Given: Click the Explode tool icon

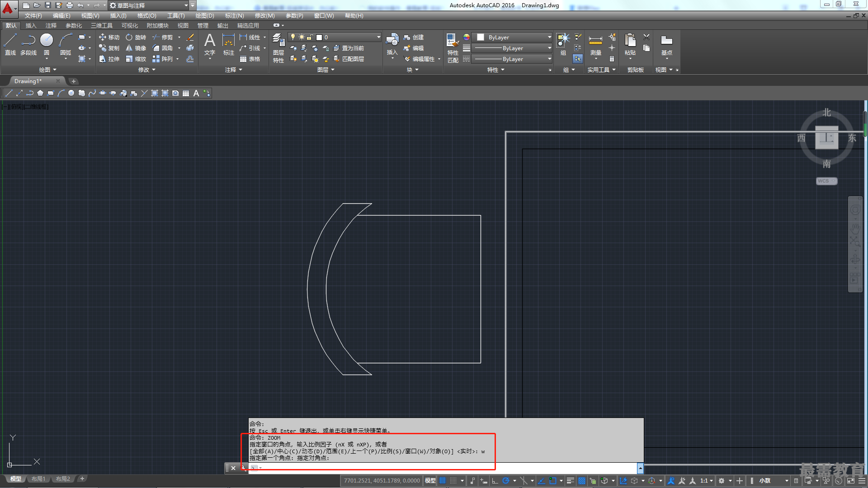Looking at the screenshot, I should tap(190, 48).
